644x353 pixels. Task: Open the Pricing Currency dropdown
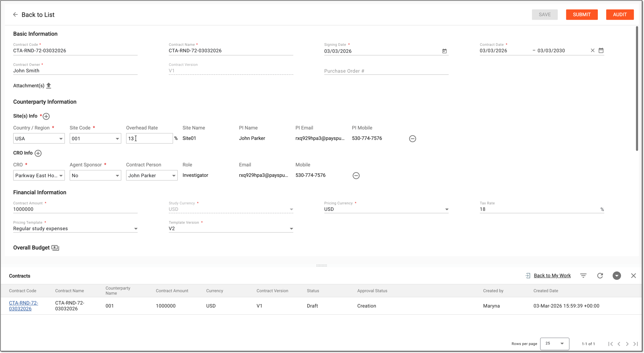386,209
